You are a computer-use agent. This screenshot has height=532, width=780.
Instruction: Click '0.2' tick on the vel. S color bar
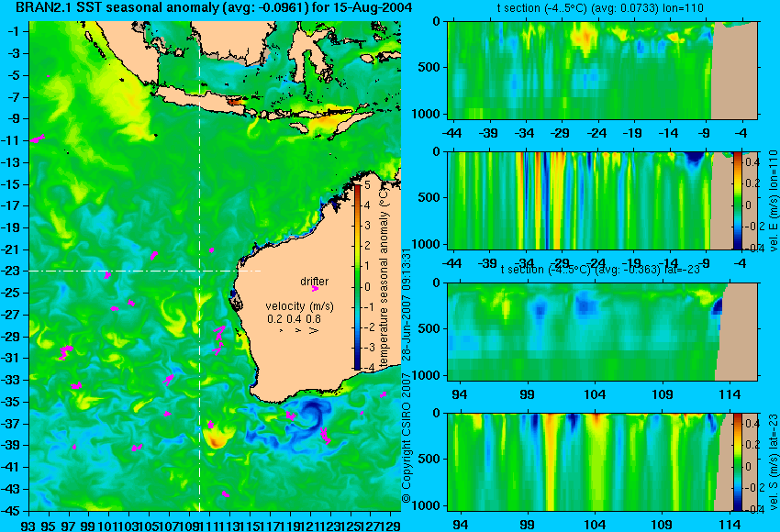(x=752, y=445)
